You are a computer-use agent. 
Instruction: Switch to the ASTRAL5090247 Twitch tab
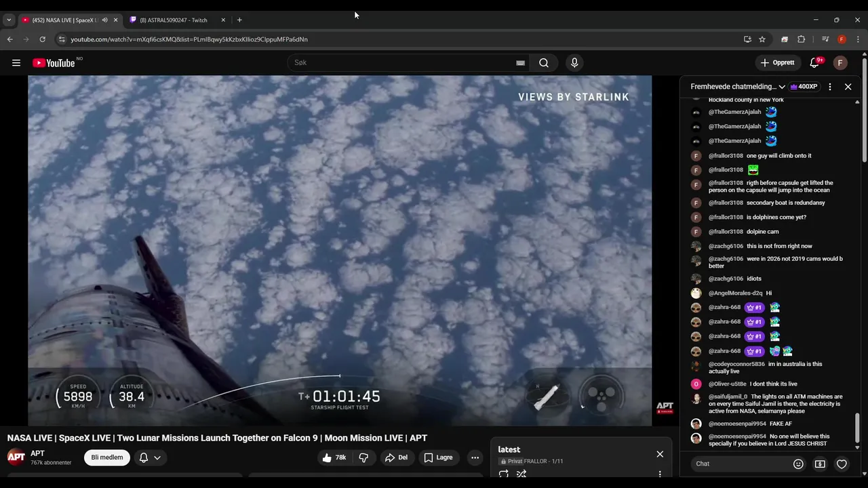173,20
